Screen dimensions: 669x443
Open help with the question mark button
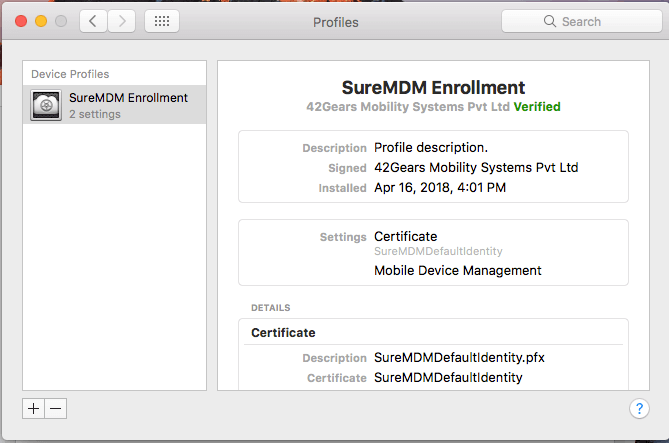pyautogui.click(x=639, y=408)
